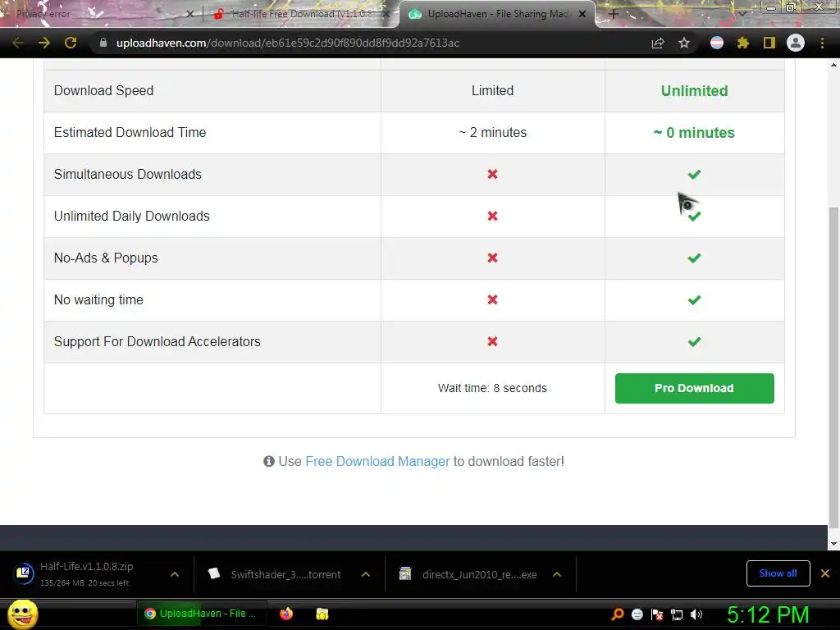This screenshot has width=840, height=630.
Task: Click the info icon beside Use Free Download Manager
Action: pyautogui.click(x=269, y=461)
